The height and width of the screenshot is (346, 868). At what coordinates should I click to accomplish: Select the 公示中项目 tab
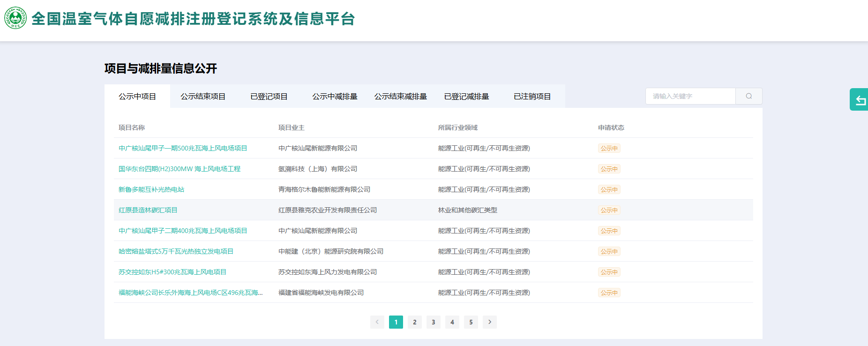137,96
